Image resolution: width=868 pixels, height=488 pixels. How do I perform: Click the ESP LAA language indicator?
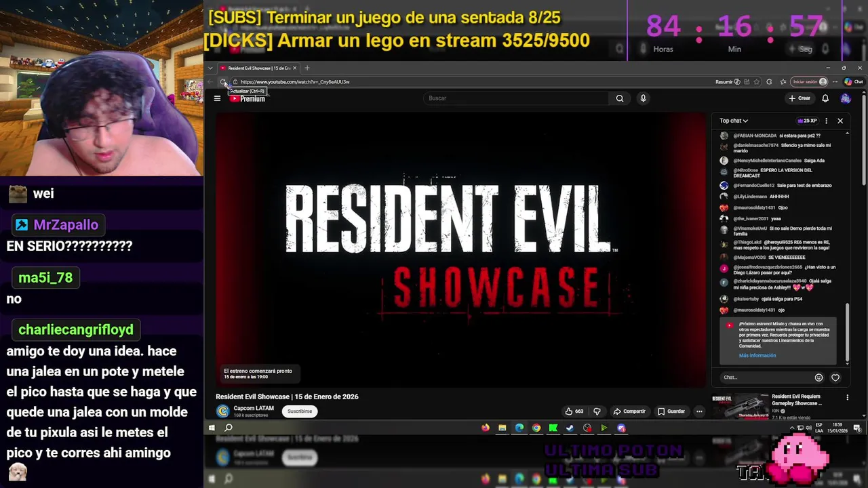coord(818,428)
